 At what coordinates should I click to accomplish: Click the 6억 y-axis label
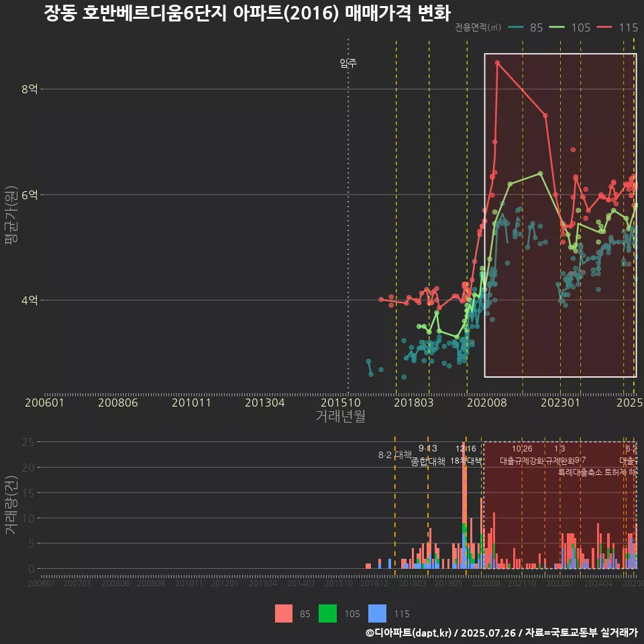(x=30, y=195)
